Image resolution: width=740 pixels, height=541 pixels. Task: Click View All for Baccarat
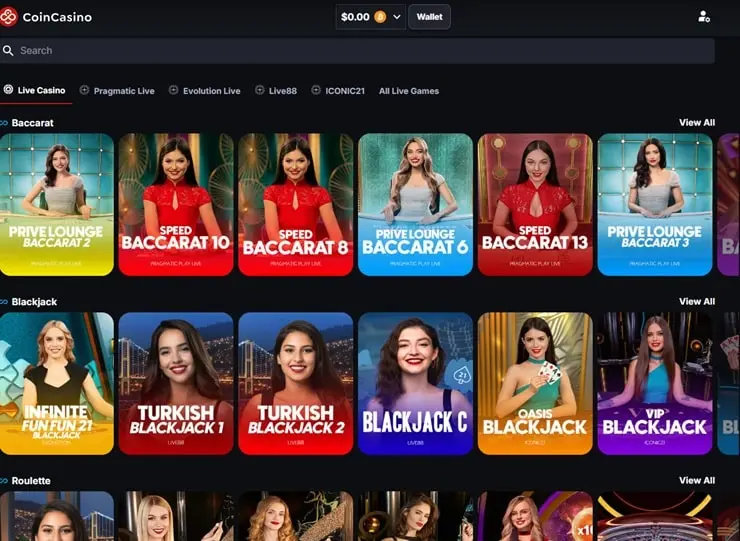(x=697, y=123)
